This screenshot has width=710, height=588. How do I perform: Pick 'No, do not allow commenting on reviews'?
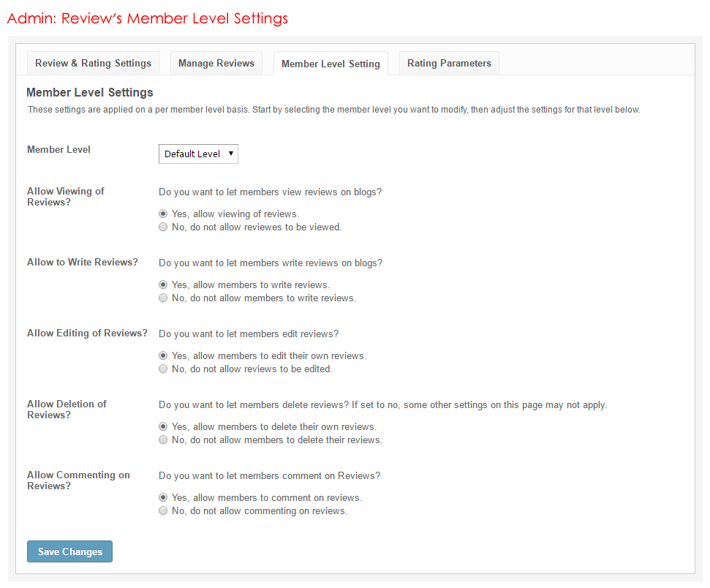tap(163, 510)
